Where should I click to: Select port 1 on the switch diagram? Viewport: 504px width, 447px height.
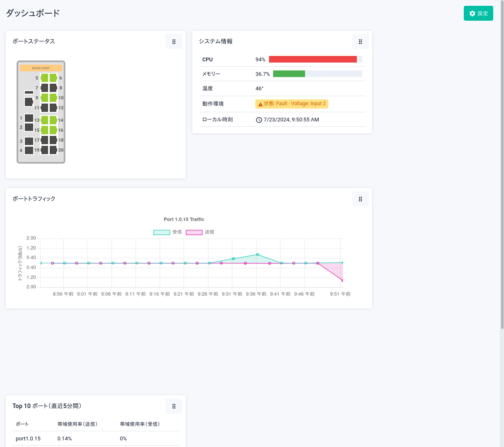[29, 118]
